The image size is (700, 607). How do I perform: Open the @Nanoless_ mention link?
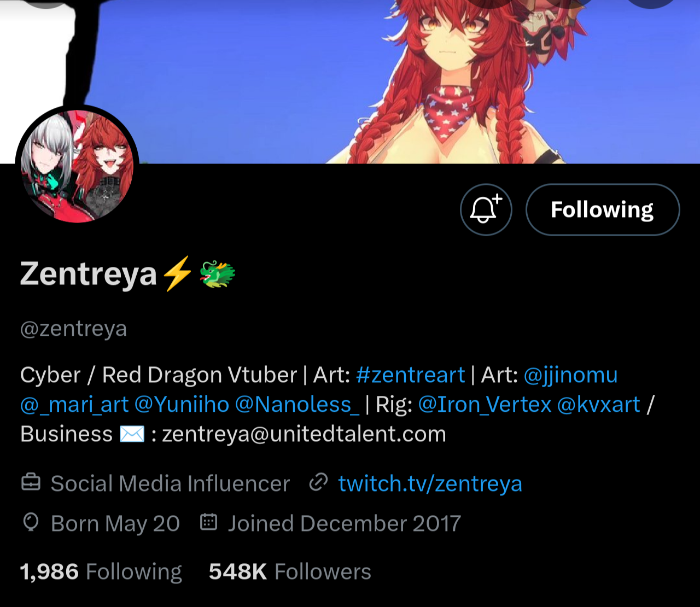297,405
